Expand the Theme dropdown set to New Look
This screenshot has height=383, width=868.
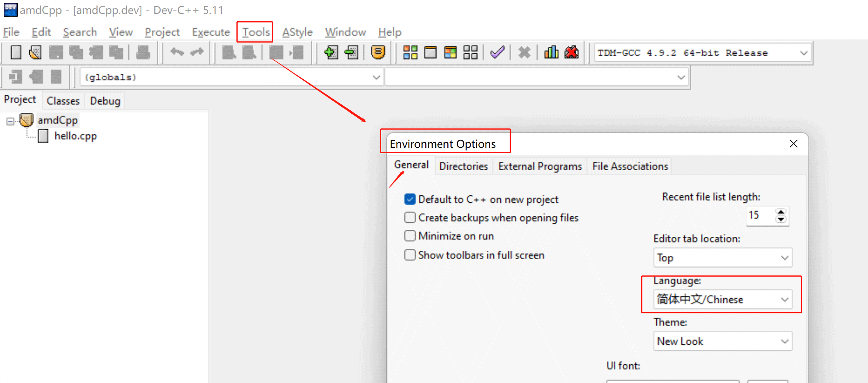pos(722,341)
